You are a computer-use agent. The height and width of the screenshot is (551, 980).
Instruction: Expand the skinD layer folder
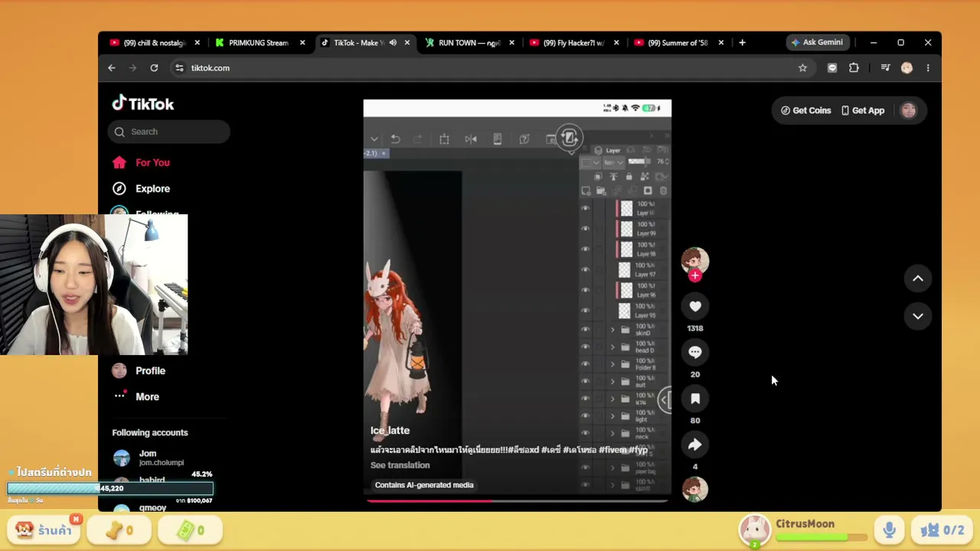pyautogui.click(x=612, y=330)
